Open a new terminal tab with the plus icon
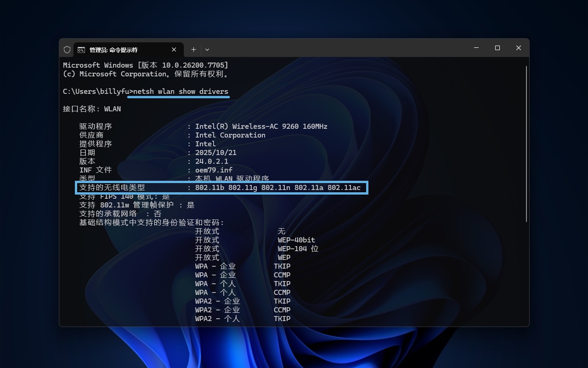This screenshot has height=368, width=588. pos(193,49)
